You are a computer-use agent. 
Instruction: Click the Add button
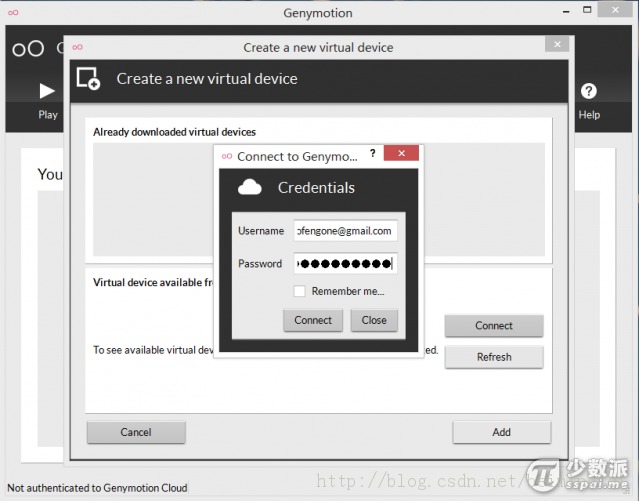coord(502,432)
